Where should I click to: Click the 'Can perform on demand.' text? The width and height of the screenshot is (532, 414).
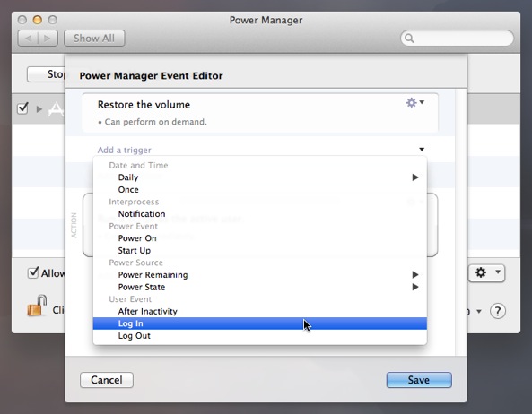point(155,122)
